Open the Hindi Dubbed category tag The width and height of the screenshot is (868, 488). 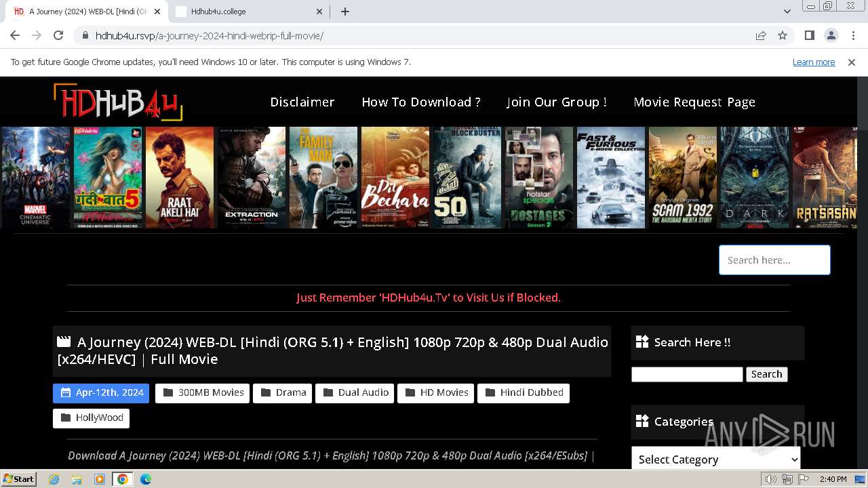[524, 393]
